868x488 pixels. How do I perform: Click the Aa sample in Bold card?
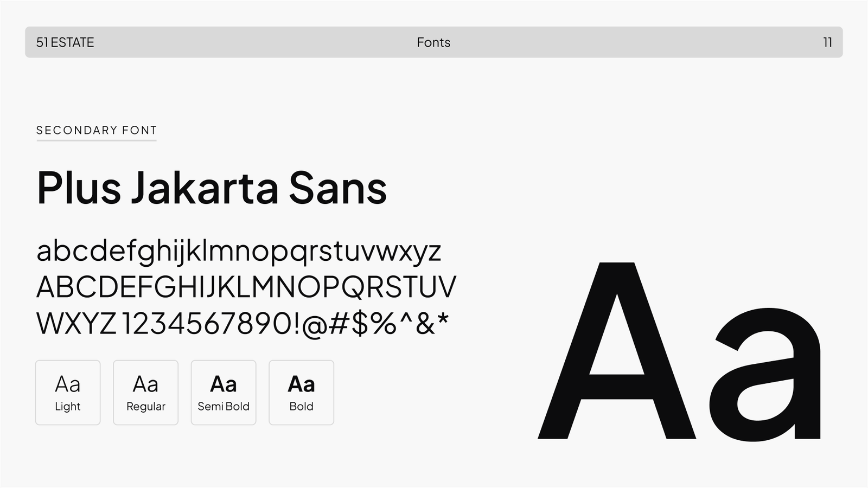301,384
